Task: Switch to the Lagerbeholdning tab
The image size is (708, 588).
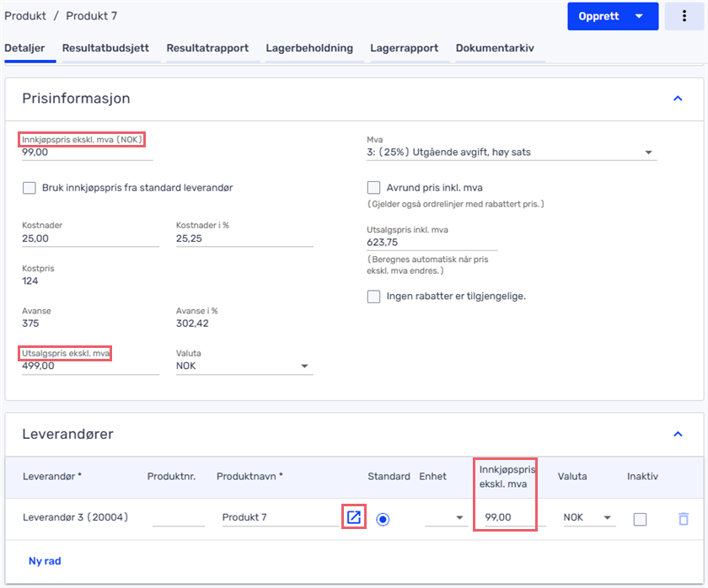Action: click(309, 48)
